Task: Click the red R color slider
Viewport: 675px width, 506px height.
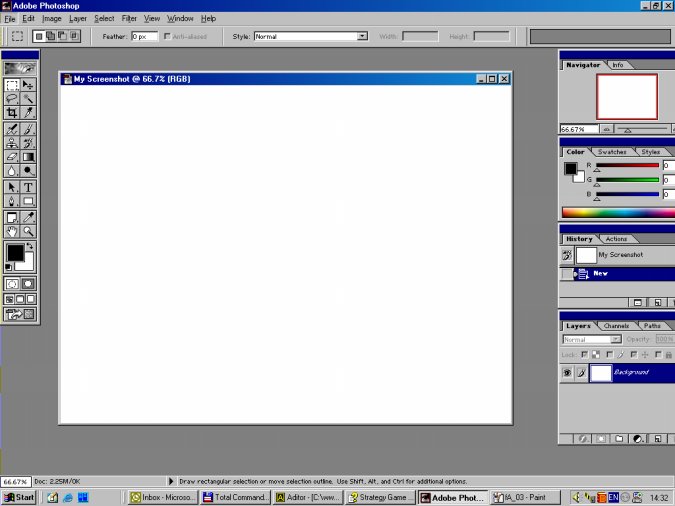Action: click(627, 165)
